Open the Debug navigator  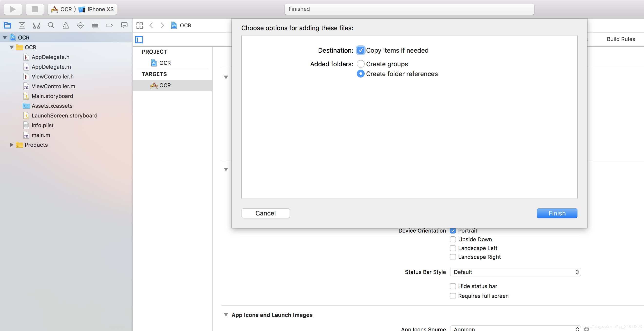tap(95, 25)
